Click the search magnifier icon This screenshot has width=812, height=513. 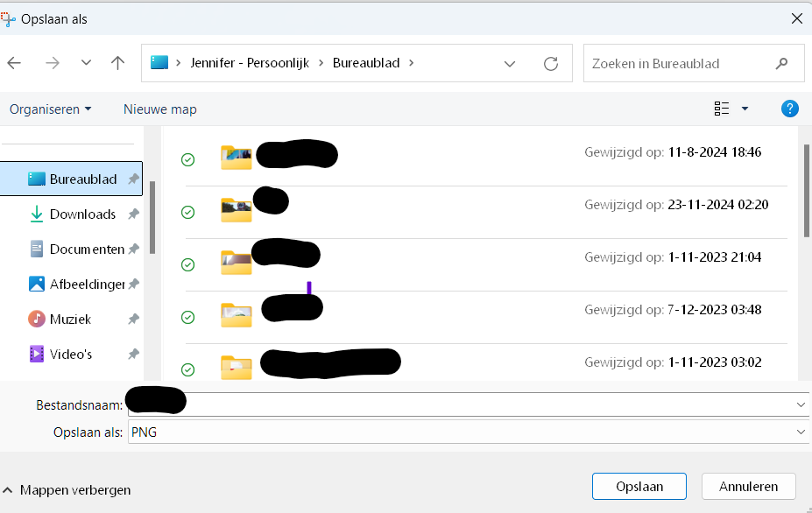click(x=781, y=63)
